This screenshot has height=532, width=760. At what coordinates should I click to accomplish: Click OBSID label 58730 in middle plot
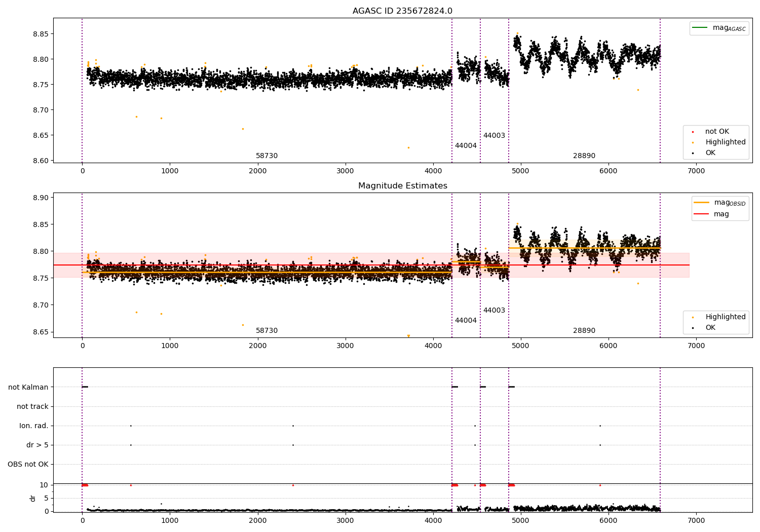(x=267, y=331)
